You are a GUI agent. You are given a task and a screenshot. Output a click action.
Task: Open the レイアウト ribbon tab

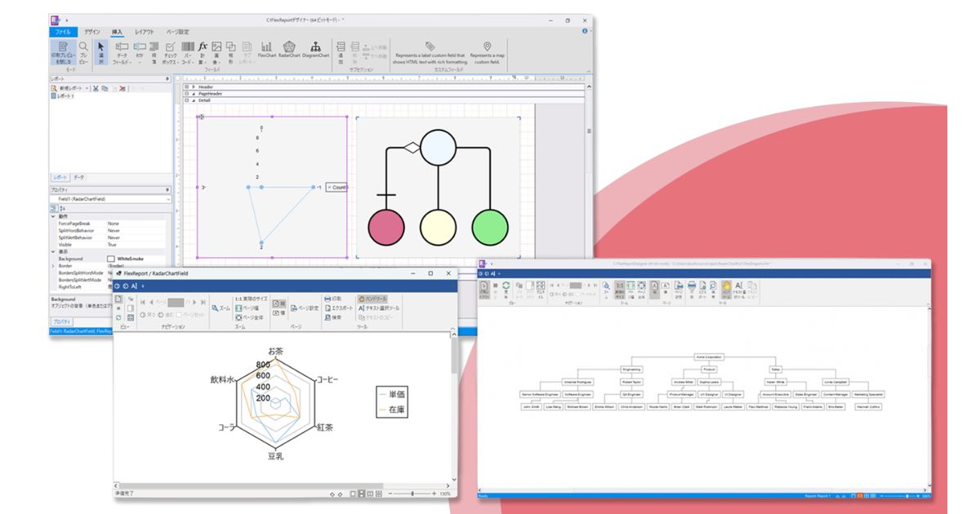click(x=144, y=32)
